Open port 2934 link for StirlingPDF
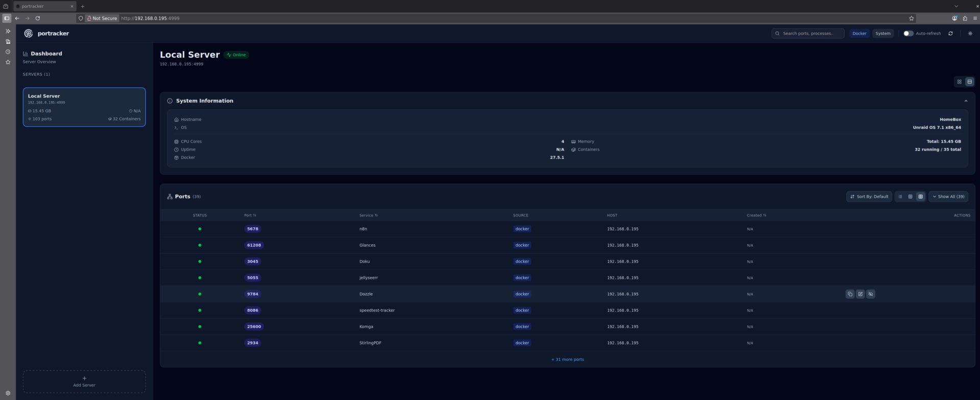980x400 pixels. (x=253, y=343)
